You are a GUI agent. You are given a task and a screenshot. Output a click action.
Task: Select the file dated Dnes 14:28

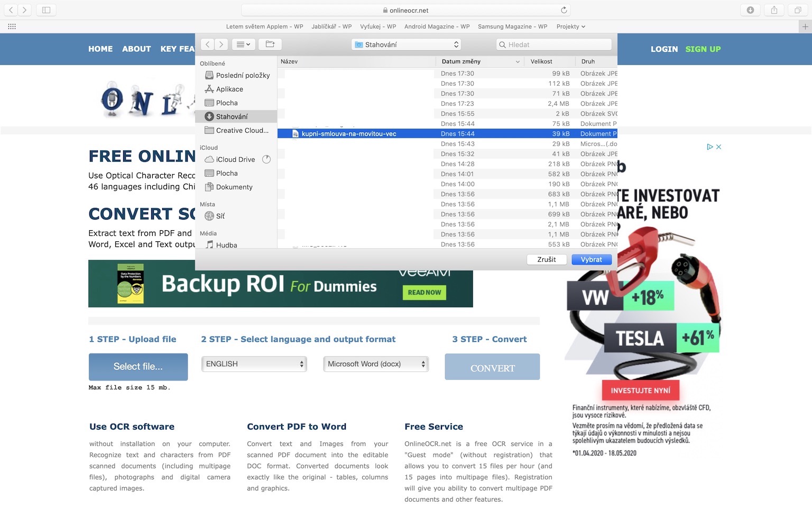[x=447, y=164]
